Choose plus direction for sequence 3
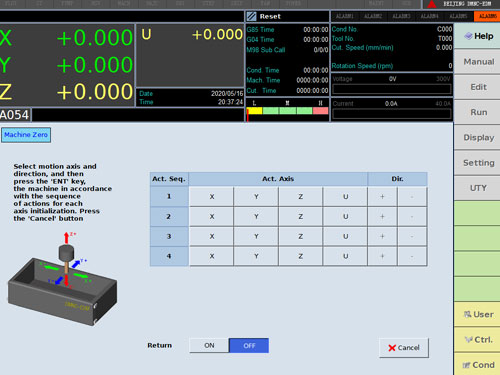 (382, 236)
